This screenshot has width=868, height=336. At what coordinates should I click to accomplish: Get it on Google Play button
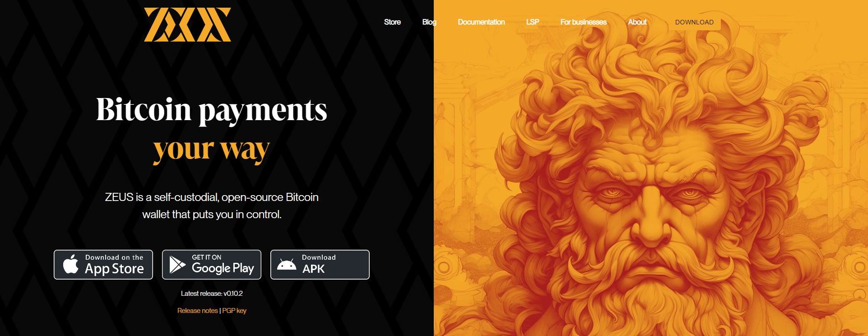point(212,265)
